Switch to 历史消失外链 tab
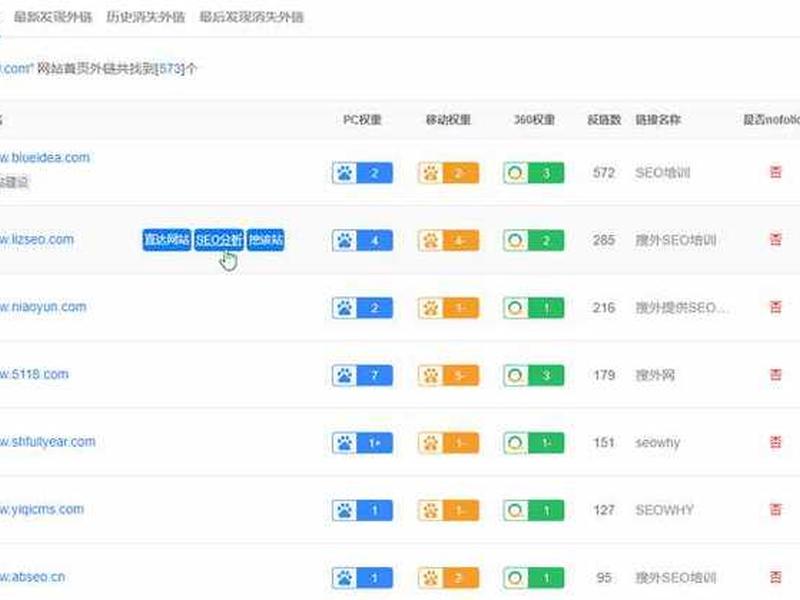The height and width of the screenshot is (600, 800). (x=145, y=17)
